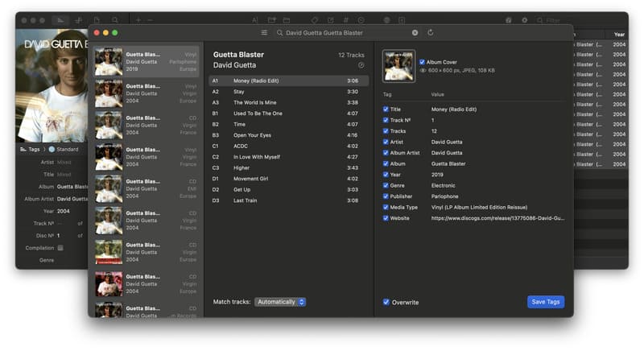The height and width of the screenshot is (351, 644).
Task: Uncheck the Album Artist tag checkbox
Action: click(386, 153)
